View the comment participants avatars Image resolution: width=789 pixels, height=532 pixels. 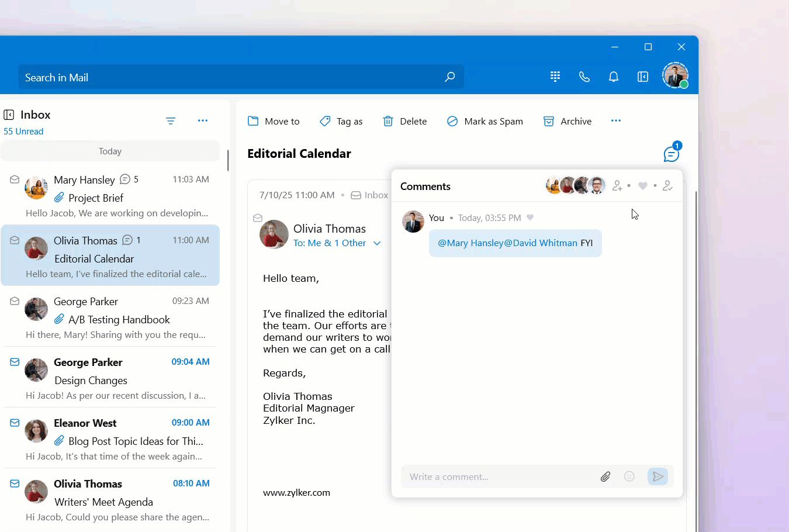pos(576,185)
